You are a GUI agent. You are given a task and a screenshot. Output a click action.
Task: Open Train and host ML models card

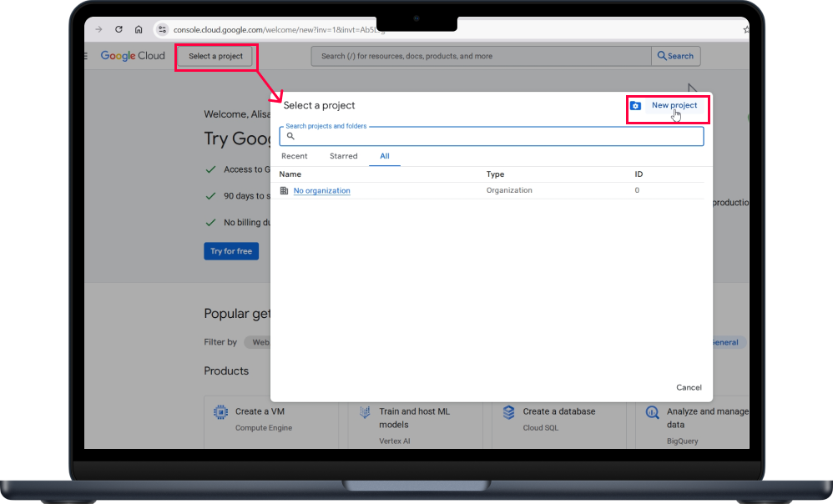[416, 422]
